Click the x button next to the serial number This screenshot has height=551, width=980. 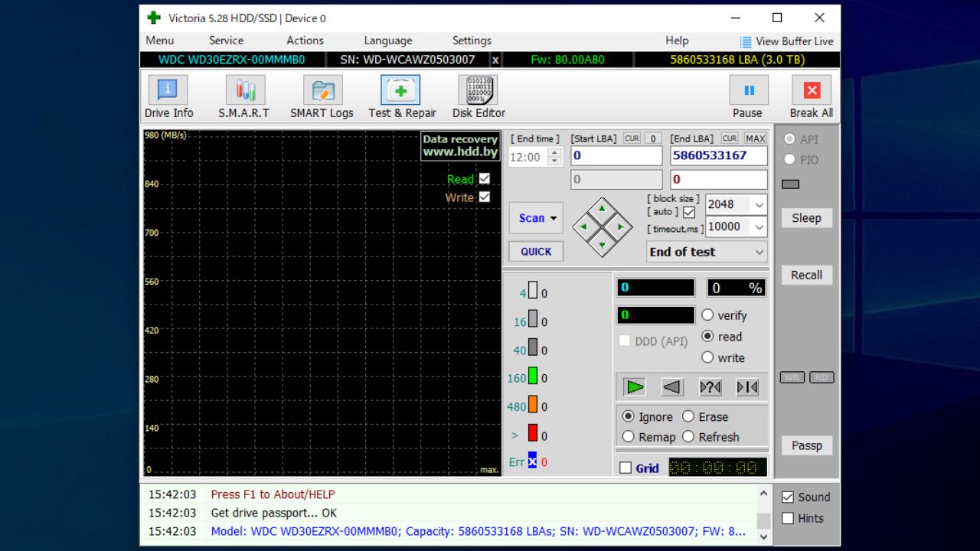495,60
